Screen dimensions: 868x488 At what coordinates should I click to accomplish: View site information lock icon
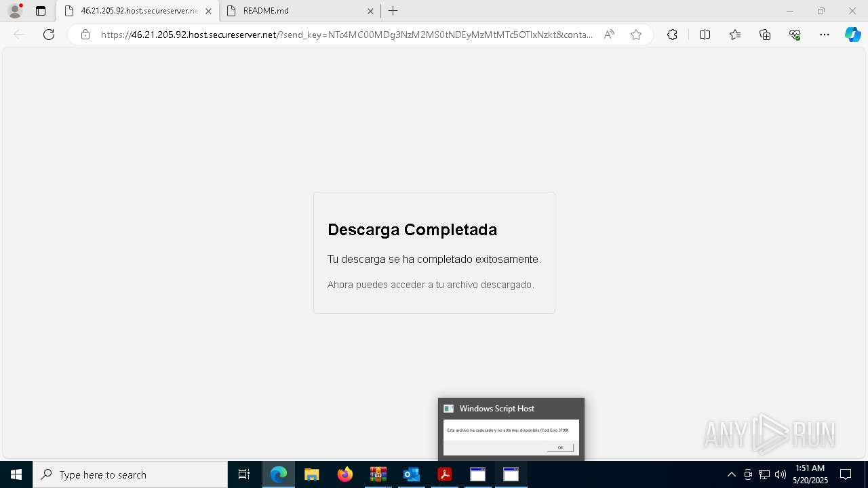click(x=85, y=35)
